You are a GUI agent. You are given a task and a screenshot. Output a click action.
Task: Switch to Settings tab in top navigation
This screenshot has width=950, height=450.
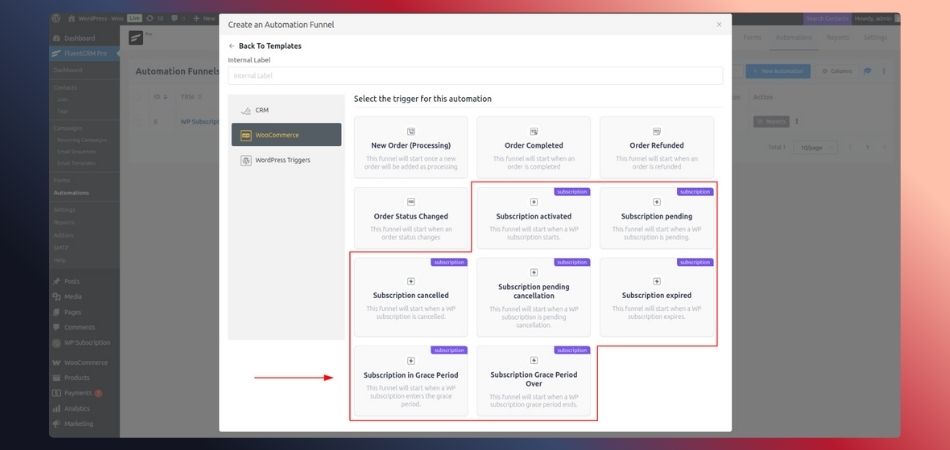point(875,38)
